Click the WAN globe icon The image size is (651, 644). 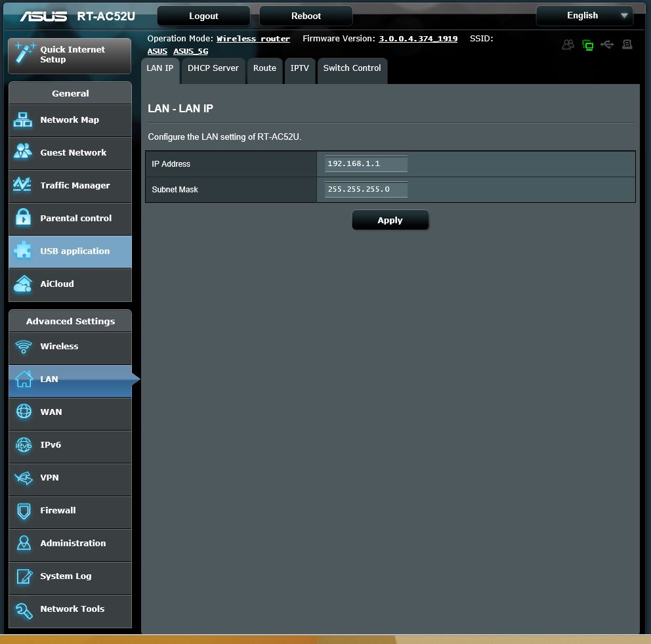[24, 412]
